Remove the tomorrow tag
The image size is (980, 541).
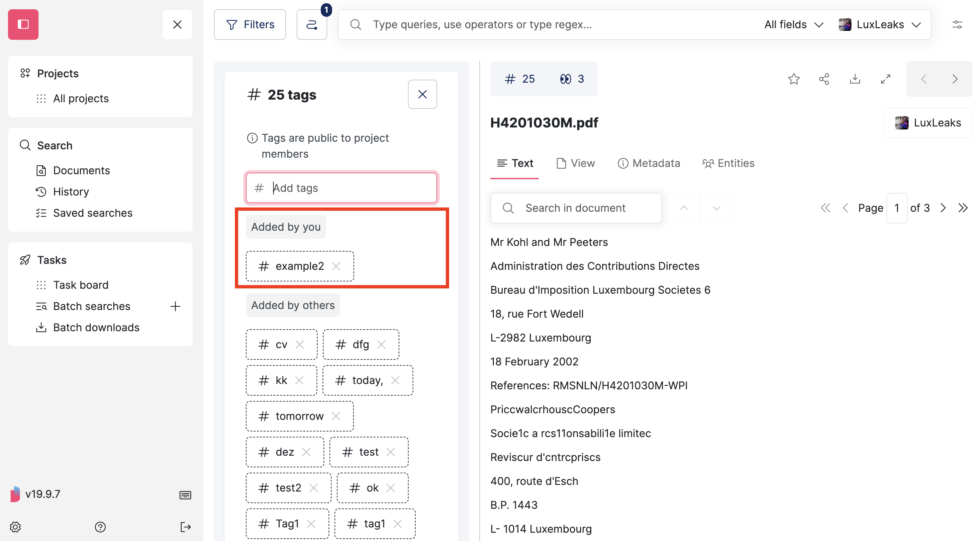click(x=336, y=416)
